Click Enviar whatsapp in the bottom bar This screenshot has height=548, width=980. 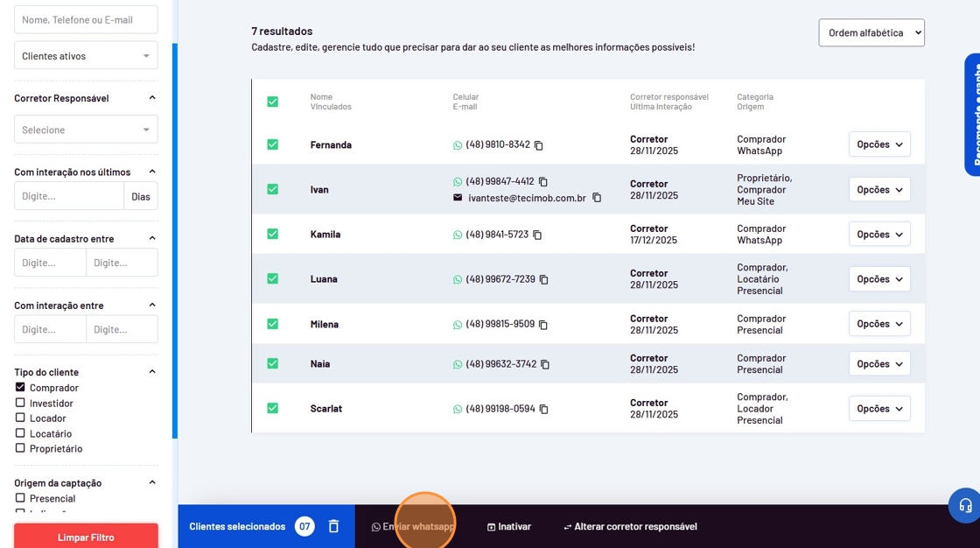[412, 527]
